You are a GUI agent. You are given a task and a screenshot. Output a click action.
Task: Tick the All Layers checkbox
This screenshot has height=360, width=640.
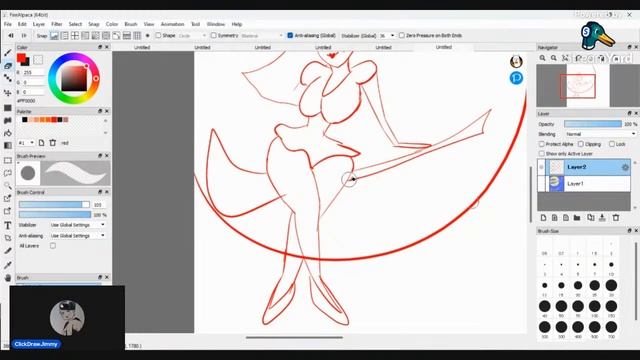click(x=53, y=246)
